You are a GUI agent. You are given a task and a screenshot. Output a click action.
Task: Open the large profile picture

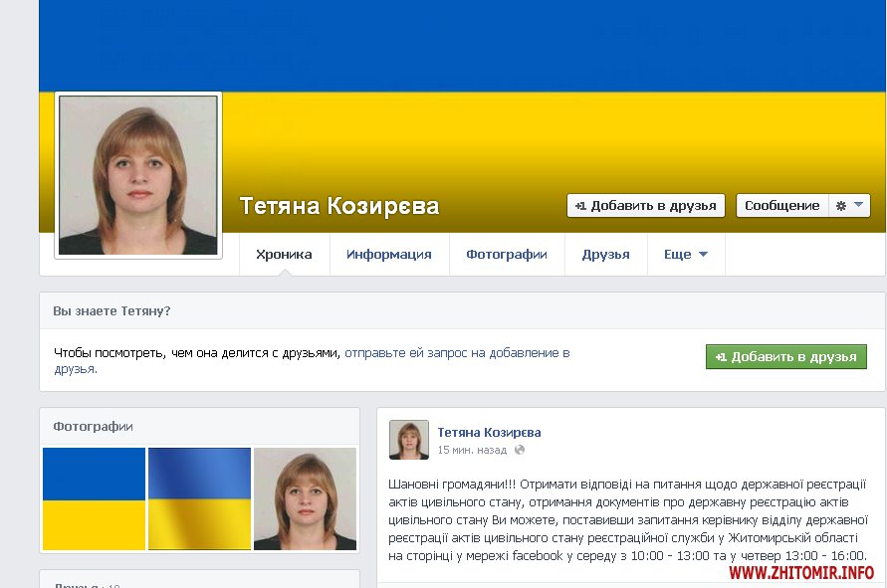[138, 175]
